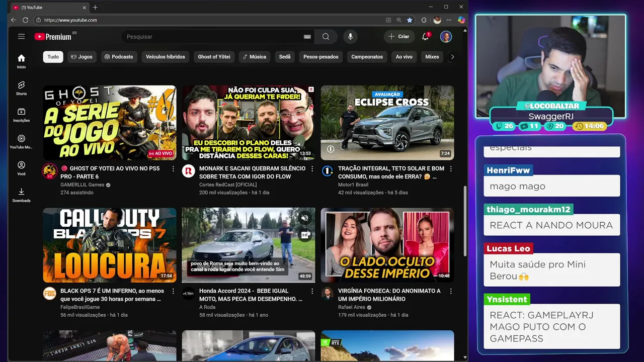Select the Mixes filter chip
The image size is (644, 362).
point(432,57)
